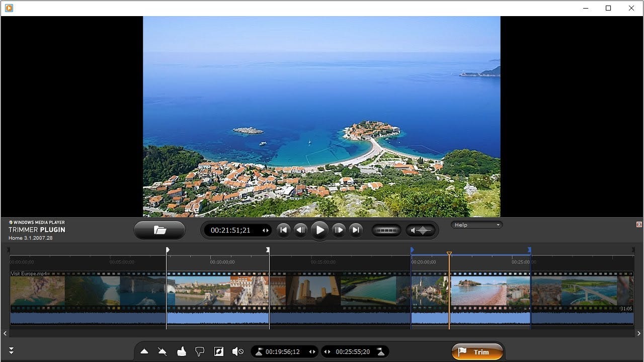Adjust the start time with its stepper arrows
Screen dimensions: 644x362
tap(312, 351)
